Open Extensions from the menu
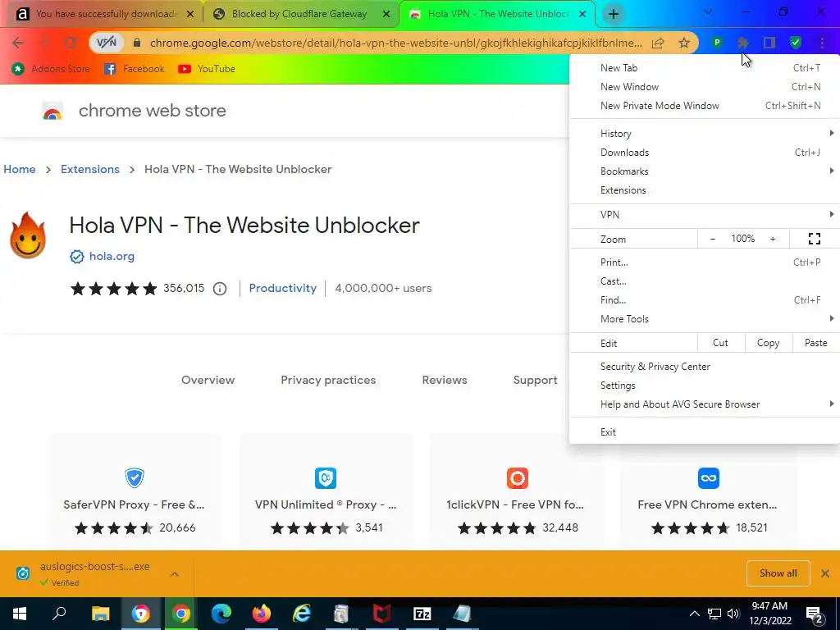Image resolution: width=840 pixels, height=630 pixels. click(704, 190)
